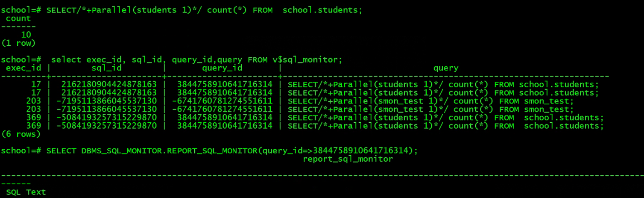
Task: Click the exec_id column header
Action: coord(23,68)
